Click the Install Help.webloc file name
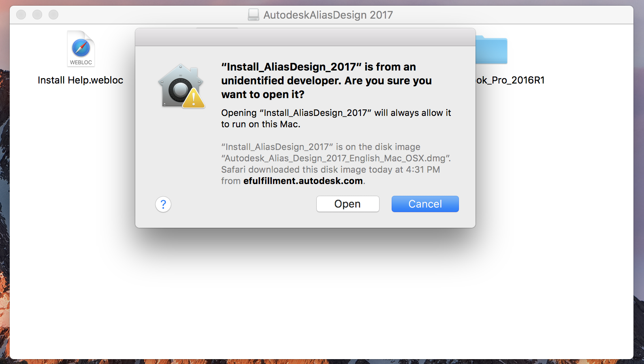This screenshot has height=364, width=644. pos(80,80)
